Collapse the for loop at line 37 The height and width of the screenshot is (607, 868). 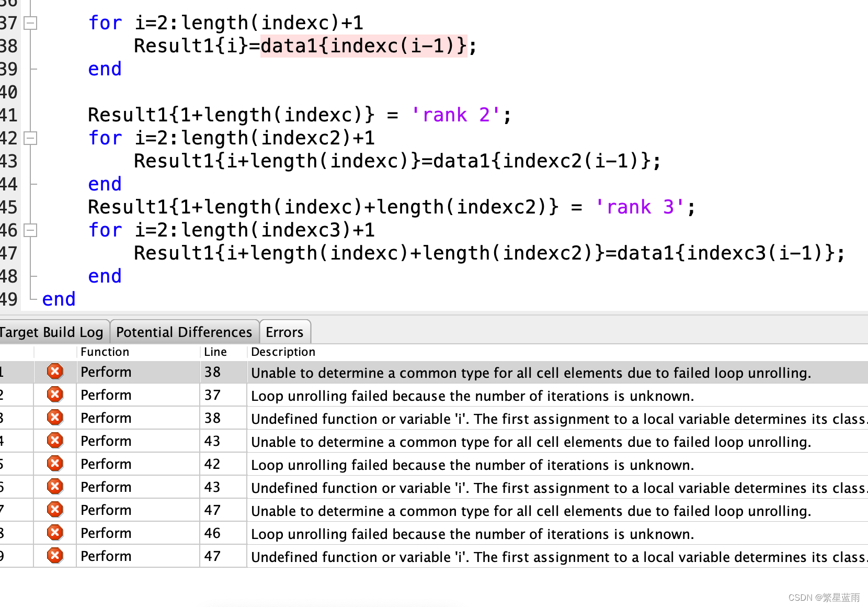[x=31, y=23]
